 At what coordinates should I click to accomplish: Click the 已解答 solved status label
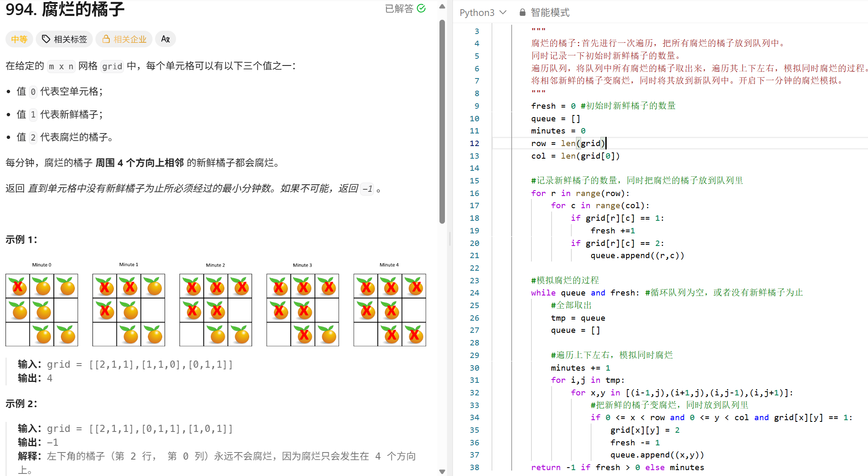[399, 8]
